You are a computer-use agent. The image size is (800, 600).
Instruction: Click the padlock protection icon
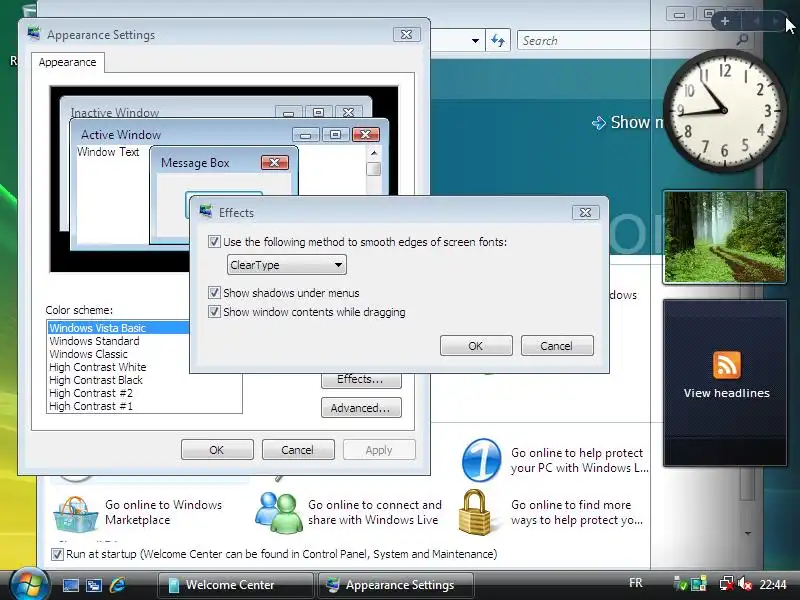click(476, 512)
